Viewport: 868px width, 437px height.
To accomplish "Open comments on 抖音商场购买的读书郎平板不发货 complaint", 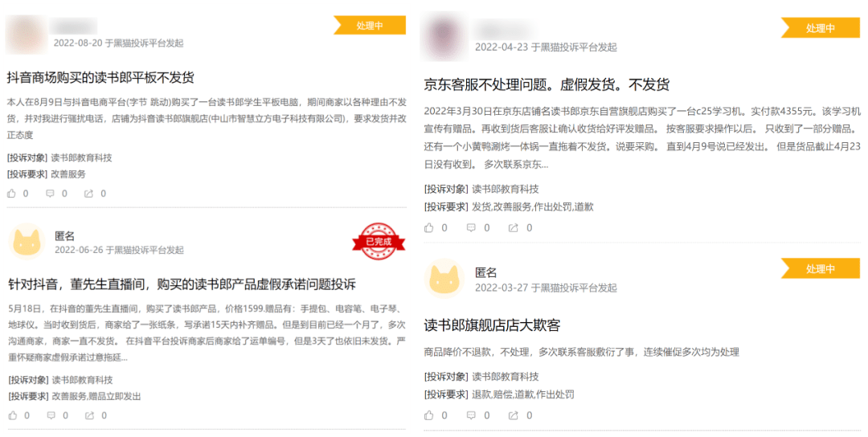I will coord(51,194).
